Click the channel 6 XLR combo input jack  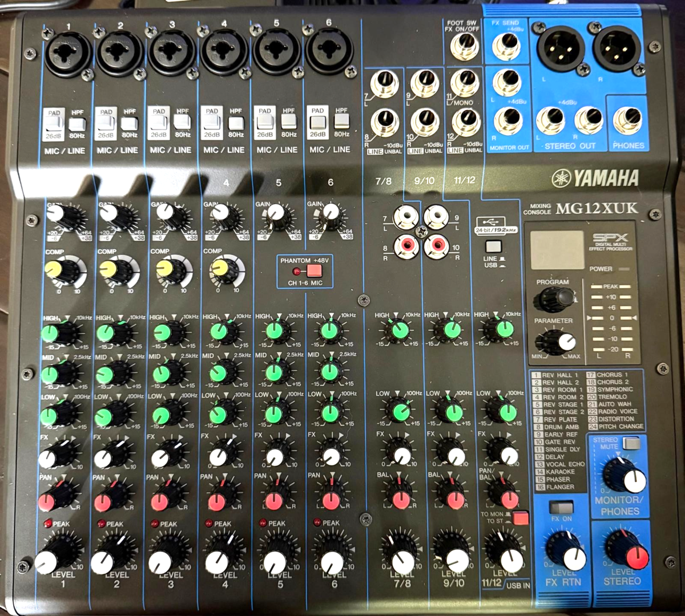pyautogui.click(x=328, y=52)
